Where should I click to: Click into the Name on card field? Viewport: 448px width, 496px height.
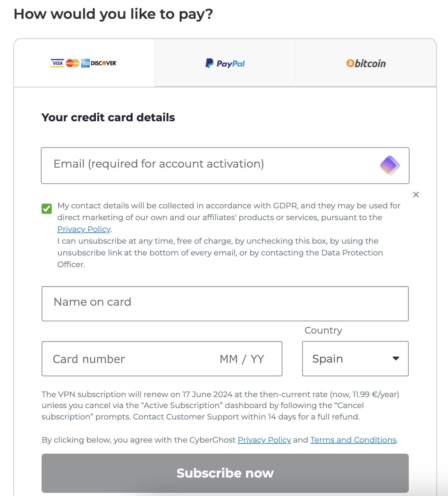click(225, 304)
